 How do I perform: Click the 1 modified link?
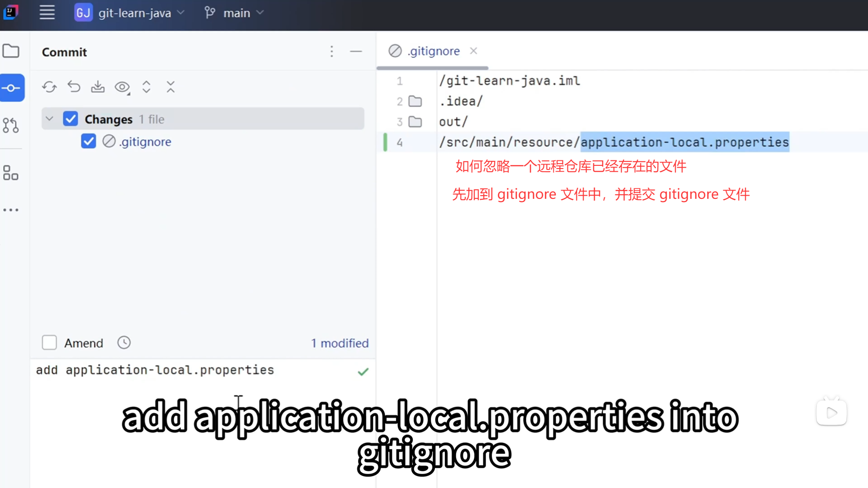click(x=340, y=343)
